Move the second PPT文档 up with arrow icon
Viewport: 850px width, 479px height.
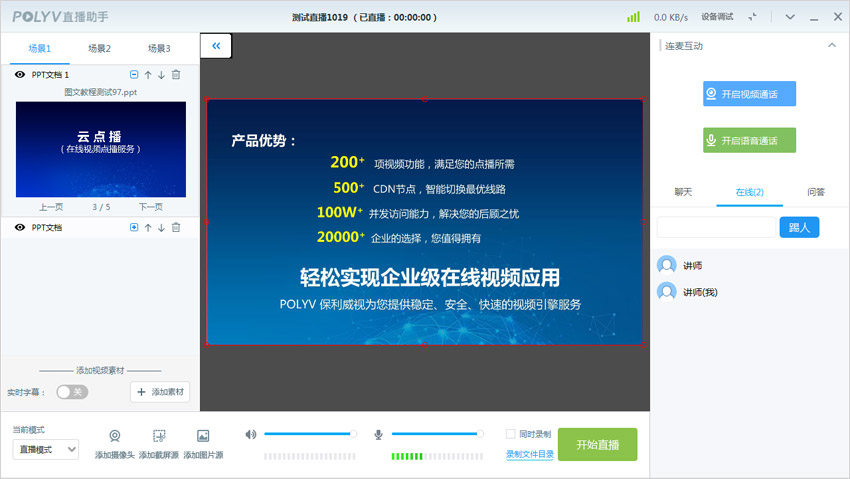(148, 228)
